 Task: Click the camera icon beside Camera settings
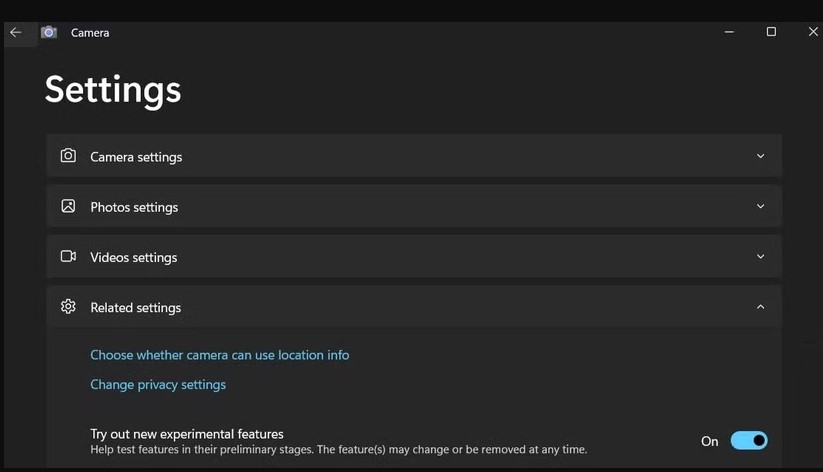68,156
